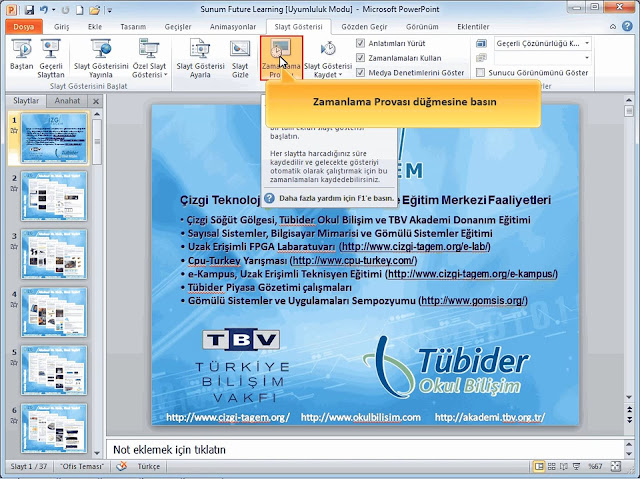Switch to Reading view icon

coord(564,466)
